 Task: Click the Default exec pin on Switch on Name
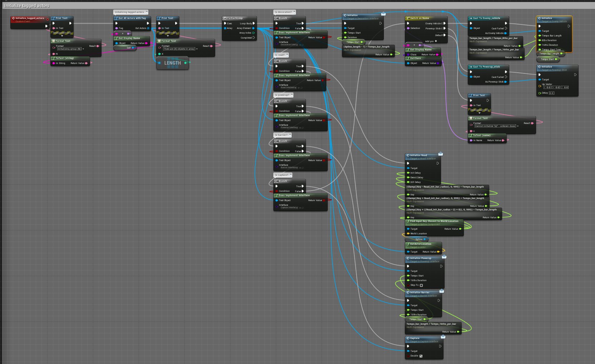pos(445,35)
